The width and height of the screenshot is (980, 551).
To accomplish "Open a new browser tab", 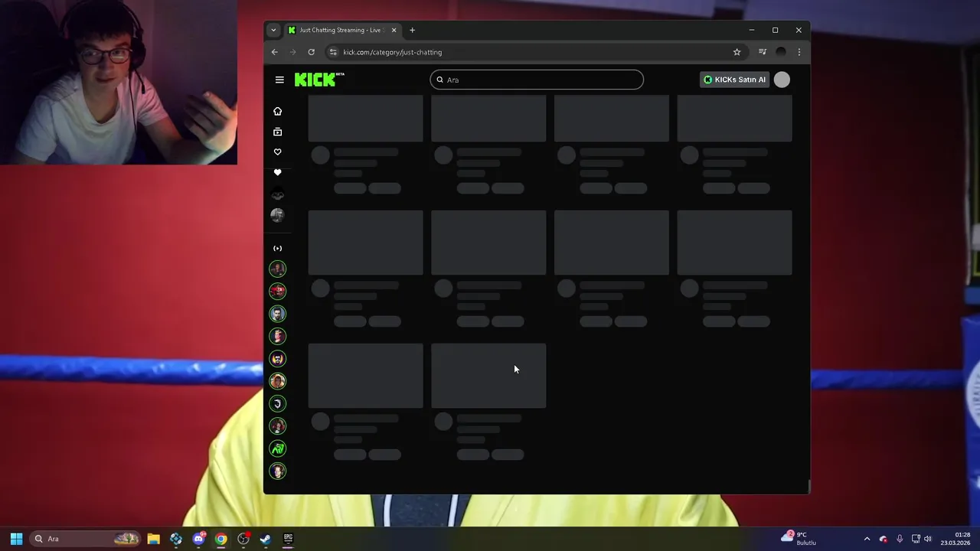I will (412, 30).
